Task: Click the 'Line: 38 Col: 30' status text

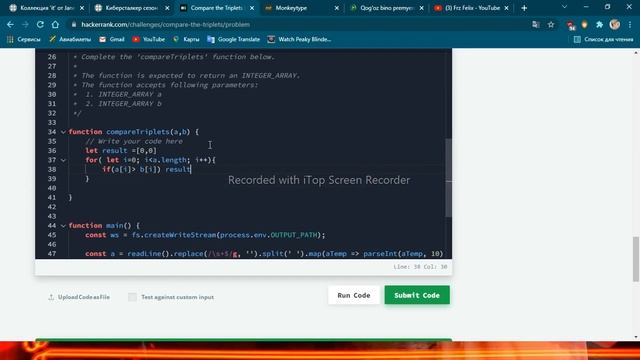Action: (420, 267)
